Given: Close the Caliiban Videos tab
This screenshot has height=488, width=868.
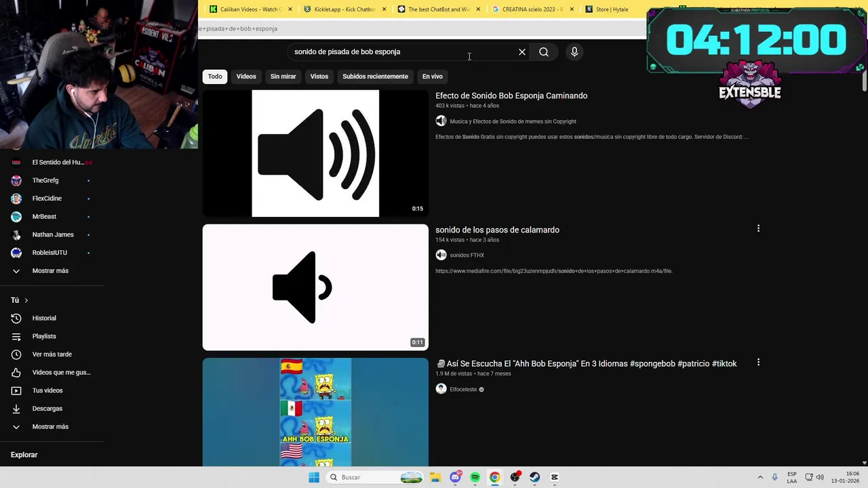Looking at the screenshot, I should point(290,9).
